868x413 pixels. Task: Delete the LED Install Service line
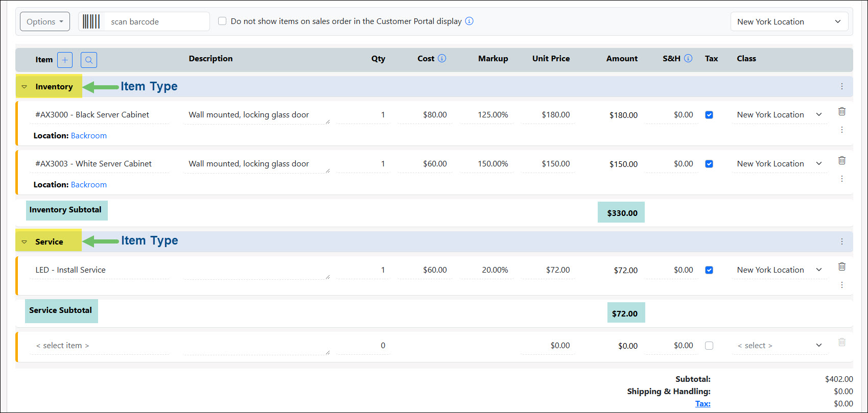[x=842, y=266]
